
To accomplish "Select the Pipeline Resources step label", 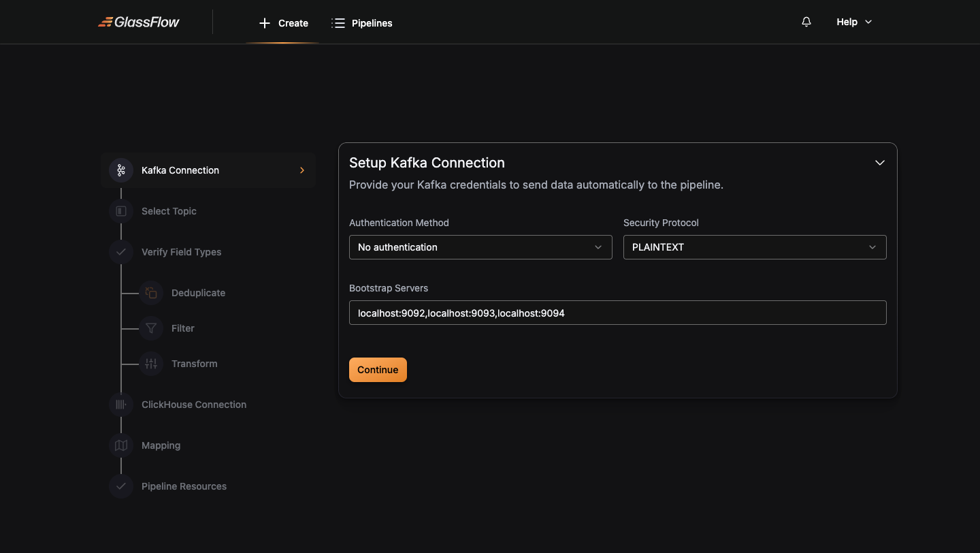I will [x=184, y=486].
